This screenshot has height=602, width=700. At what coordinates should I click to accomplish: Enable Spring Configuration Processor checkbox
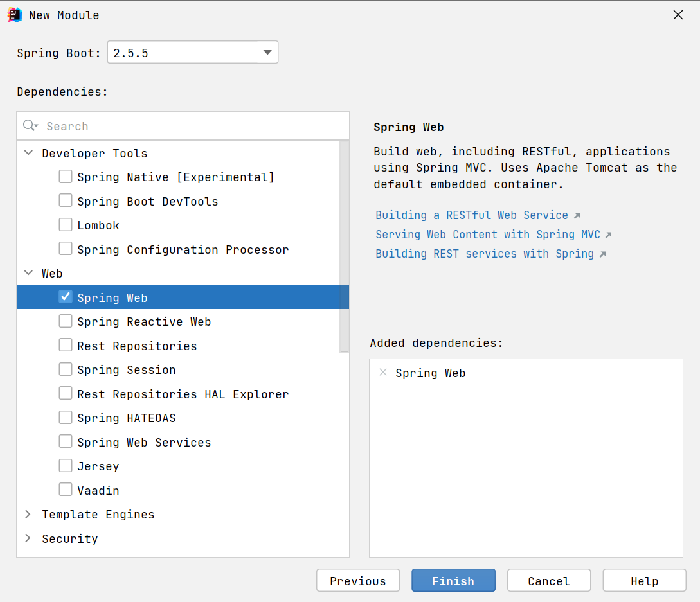point(66,249)
